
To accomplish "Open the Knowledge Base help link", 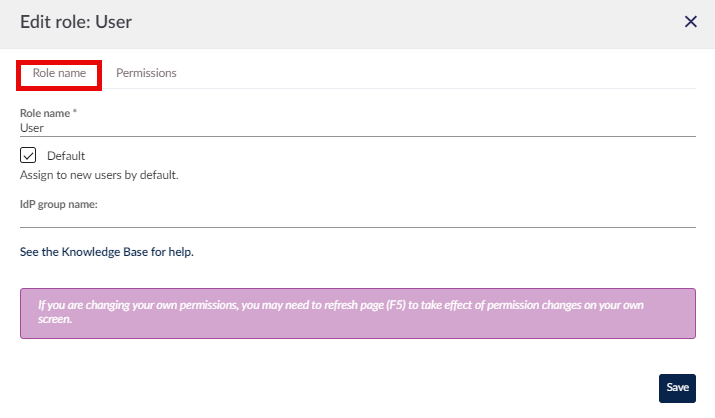I will (x=106, y=252).
